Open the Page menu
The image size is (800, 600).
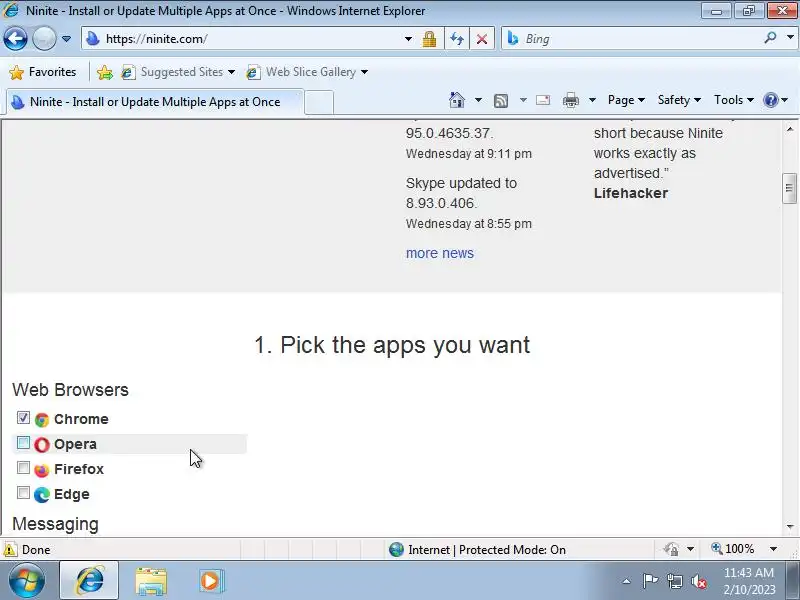coord(626,100)
